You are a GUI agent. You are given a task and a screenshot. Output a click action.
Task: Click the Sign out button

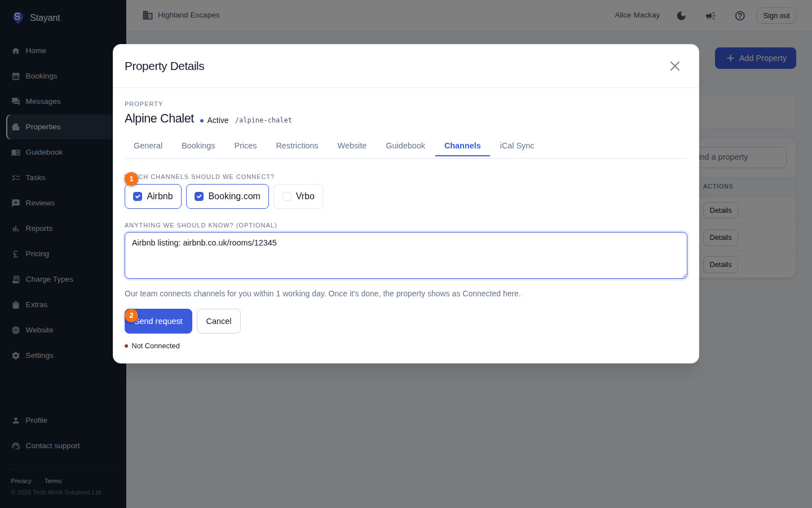click(776, 16)
